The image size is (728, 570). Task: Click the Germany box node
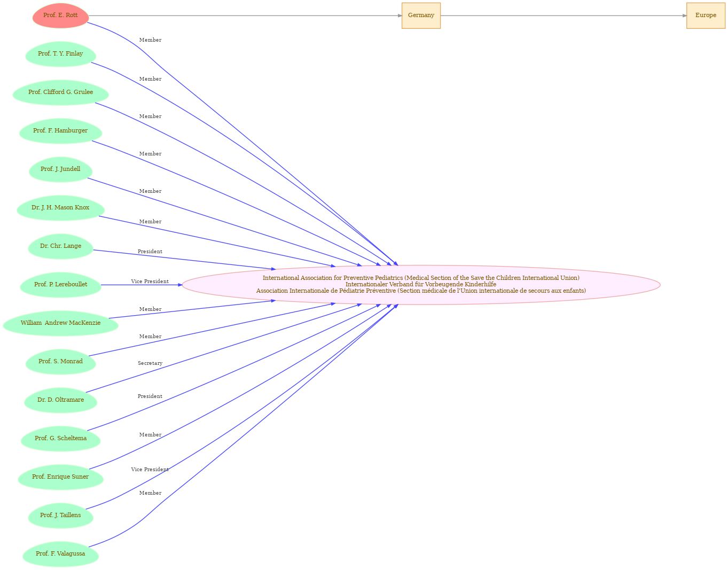coord(421,15)
